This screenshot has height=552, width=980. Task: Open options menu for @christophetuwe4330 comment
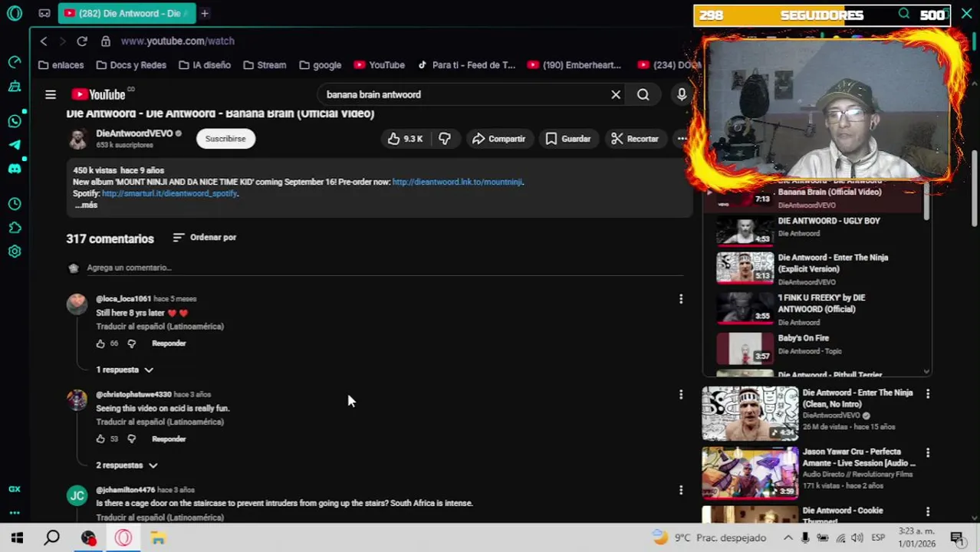click(x=681, y=394)
